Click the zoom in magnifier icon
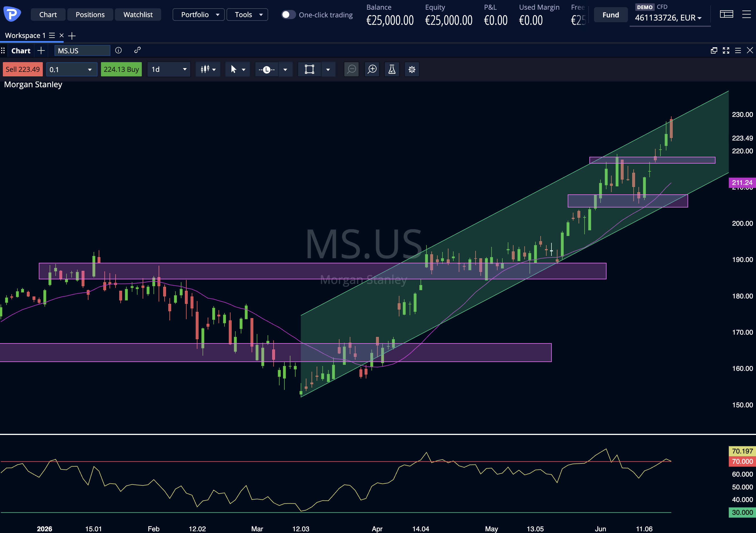 [x=372, y=70]
